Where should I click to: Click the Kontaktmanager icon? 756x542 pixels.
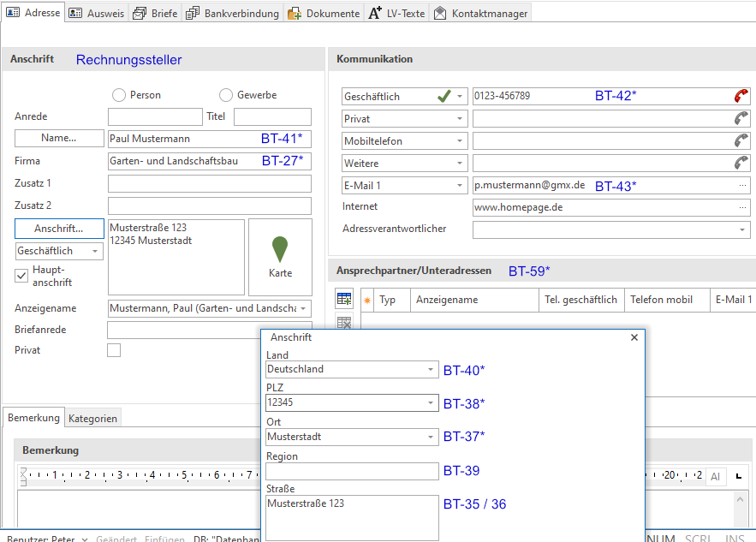point(440,14)
